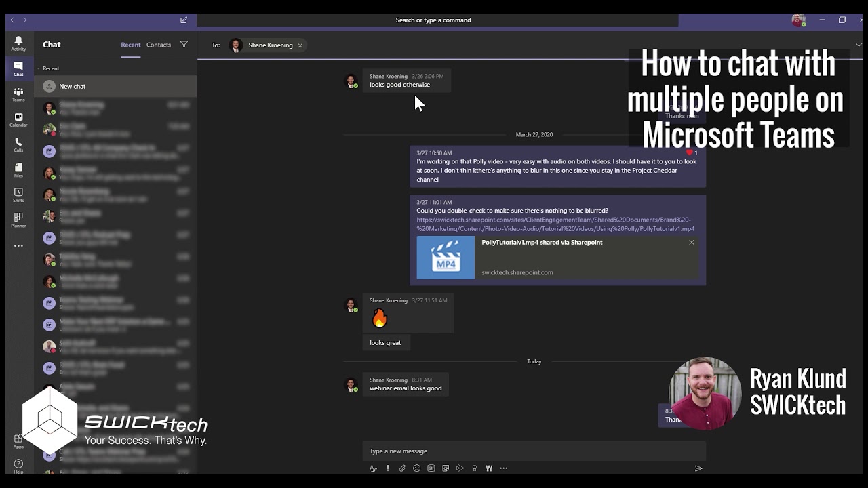Screen dimensions: 868x488
Task: Open the Planner app
Action: [x=18, y=220]
